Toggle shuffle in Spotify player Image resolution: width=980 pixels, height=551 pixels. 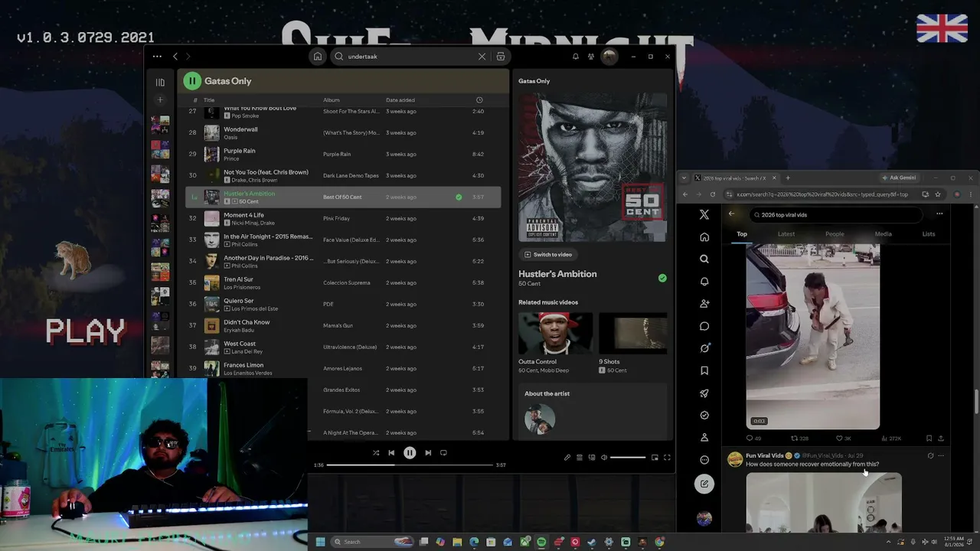376,453
